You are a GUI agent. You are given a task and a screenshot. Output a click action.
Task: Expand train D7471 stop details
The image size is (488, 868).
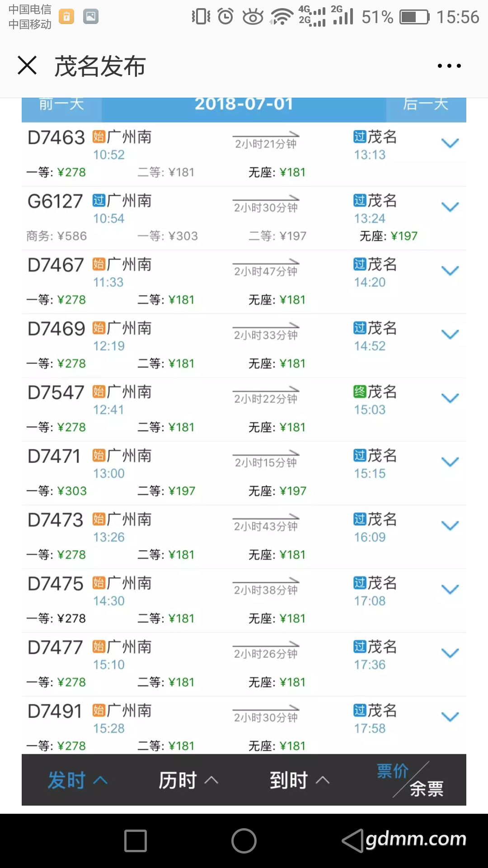tap(450, 462)
